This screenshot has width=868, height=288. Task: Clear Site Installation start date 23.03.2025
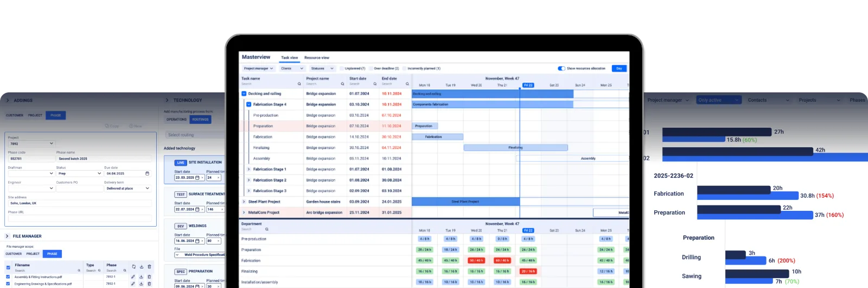click(202, 178)
